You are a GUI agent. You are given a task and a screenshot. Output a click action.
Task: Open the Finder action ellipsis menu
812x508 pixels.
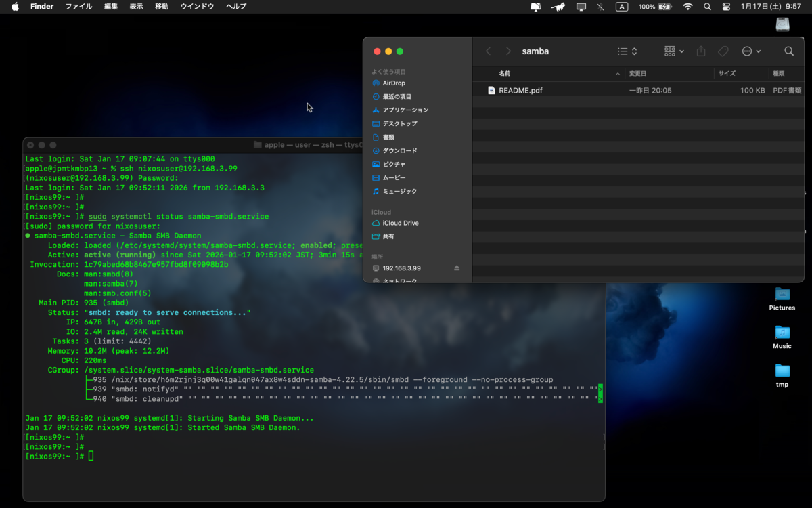[x=751, y=51]
